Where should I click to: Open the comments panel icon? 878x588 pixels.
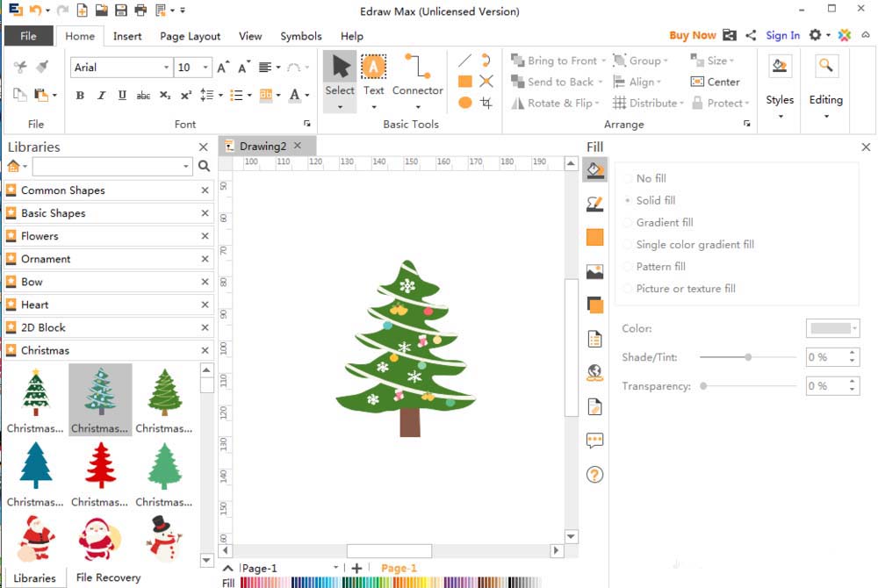point(594,441)
